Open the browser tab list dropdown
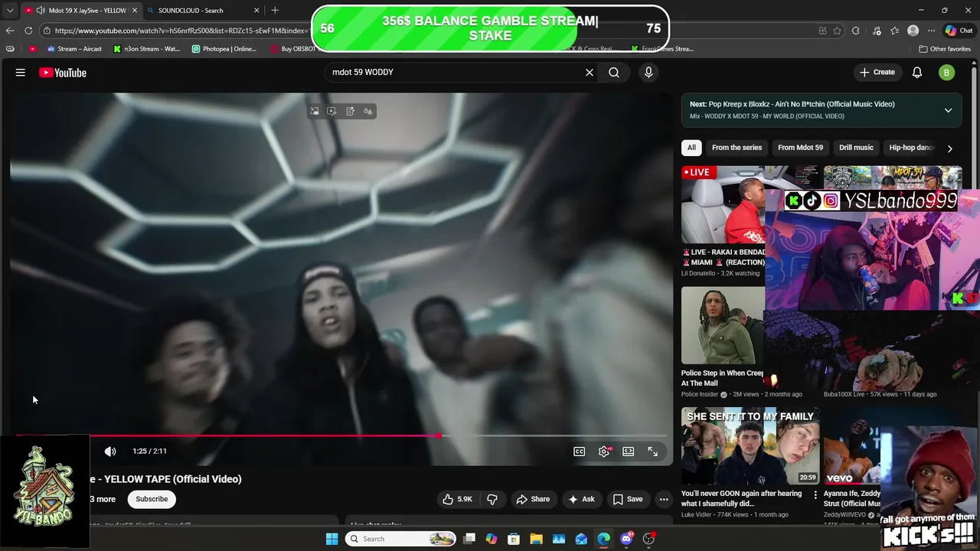 pos(10,10)
